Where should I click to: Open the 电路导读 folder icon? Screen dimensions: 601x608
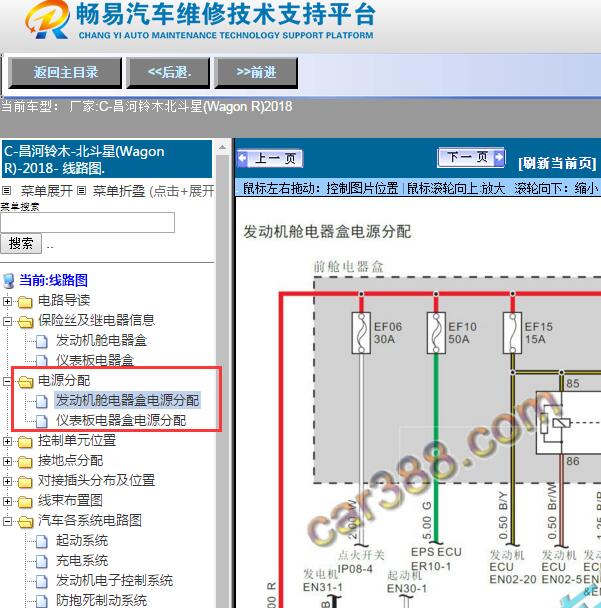pyautogui.click(x=25, y=302)
